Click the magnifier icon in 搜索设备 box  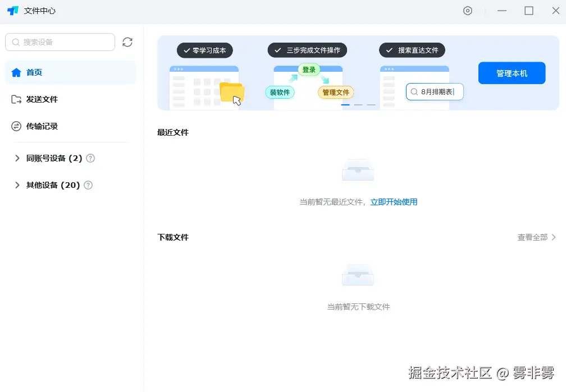pyautogui.click(x=16, y=42)
